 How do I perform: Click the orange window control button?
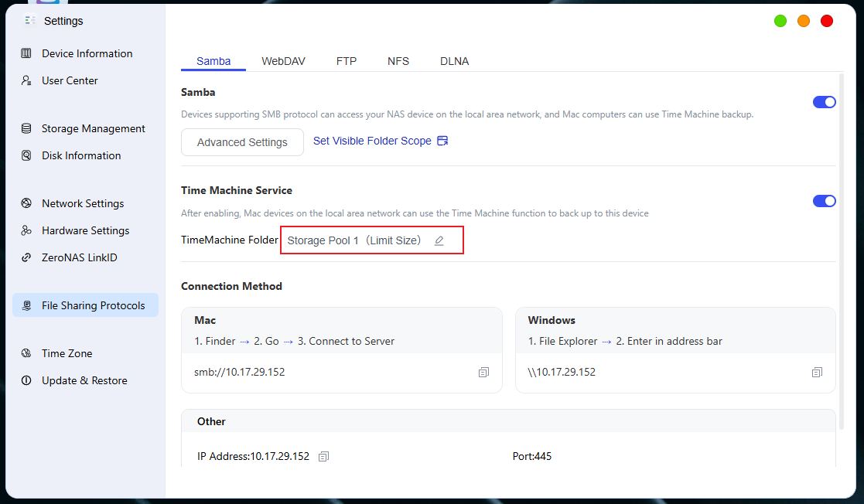(x=804, y=21)
